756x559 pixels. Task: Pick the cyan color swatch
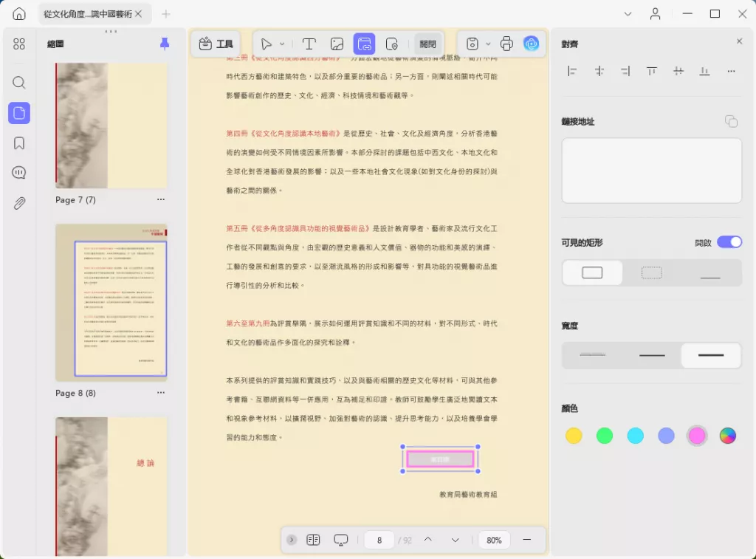635,436
